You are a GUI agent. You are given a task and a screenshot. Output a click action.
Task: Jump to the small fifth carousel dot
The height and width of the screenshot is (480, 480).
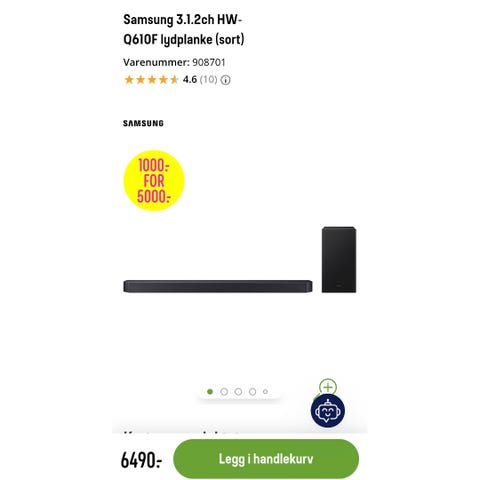[x=265, y=392]
